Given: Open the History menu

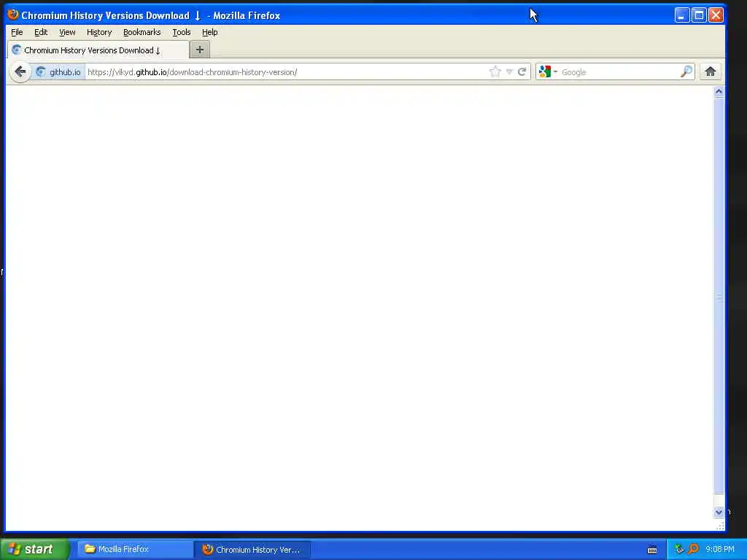Looking at the screenshot, I should tap(99, 32).
